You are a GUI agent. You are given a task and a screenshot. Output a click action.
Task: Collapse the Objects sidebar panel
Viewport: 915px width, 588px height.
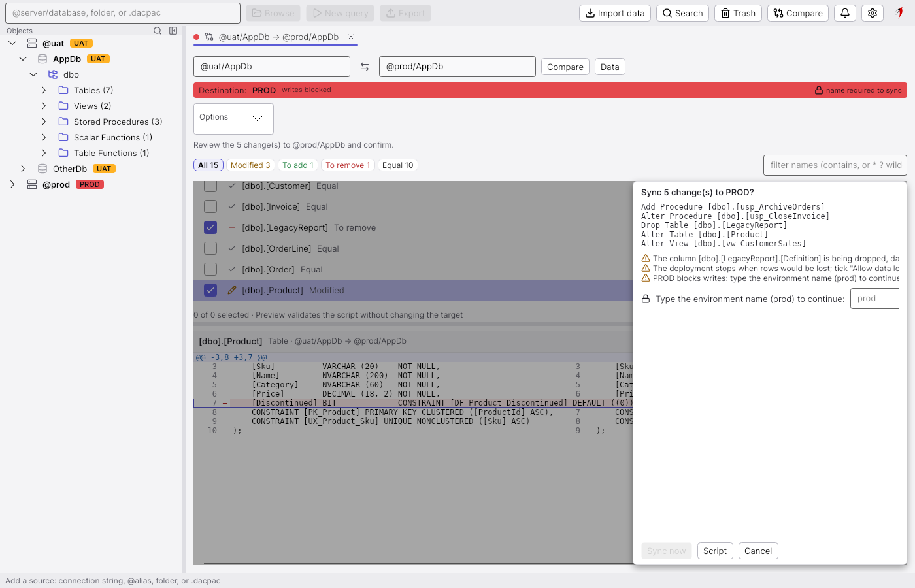(x=173, y=31)
